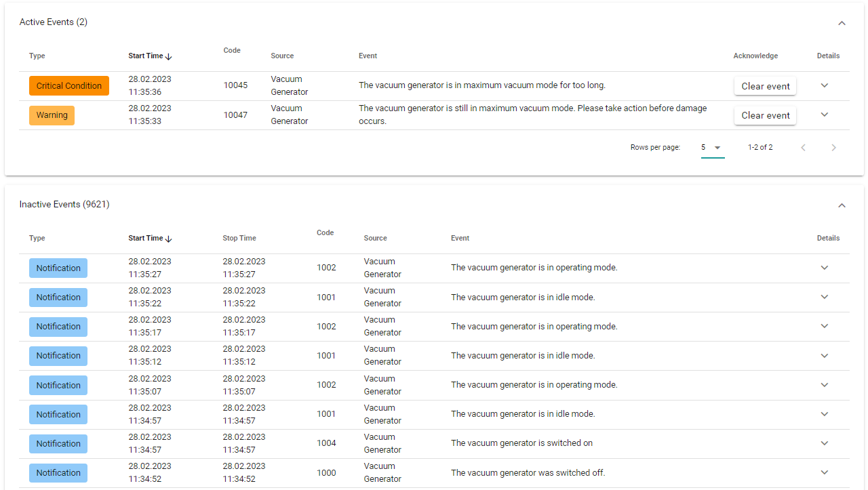Open the rows per page dropdown

(712, 148)
